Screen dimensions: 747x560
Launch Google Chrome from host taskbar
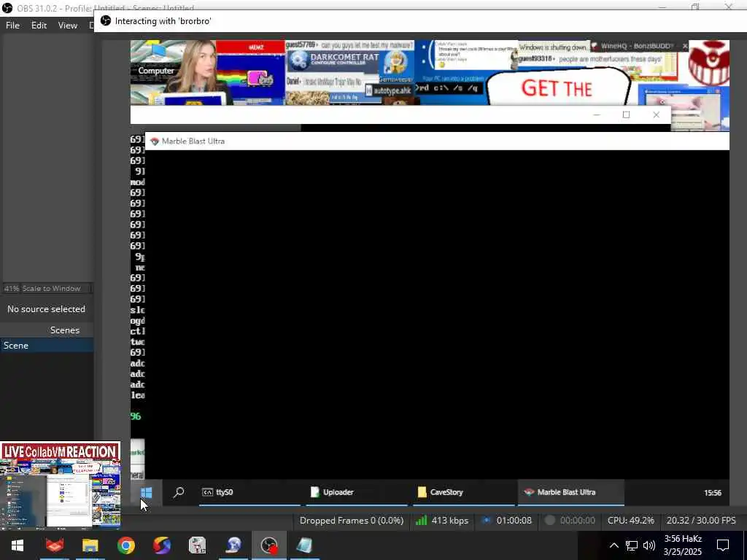click(126, 545)
